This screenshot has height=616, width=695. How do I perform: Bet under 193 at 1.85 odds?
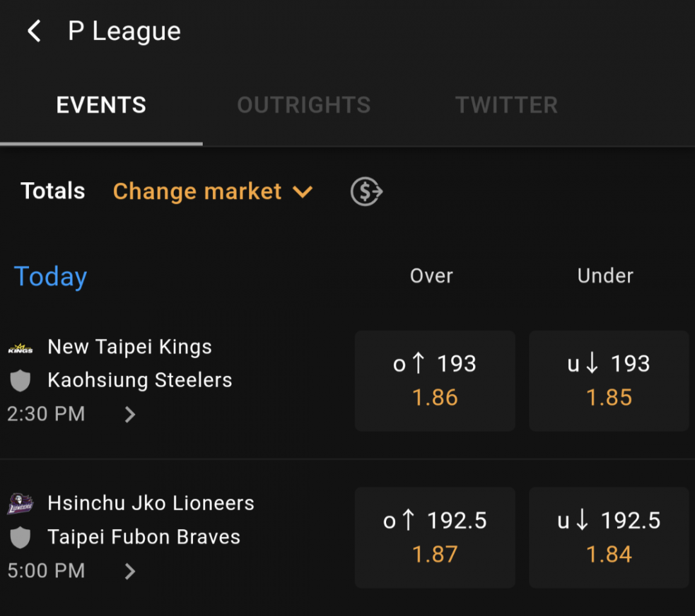coord(609,381)
